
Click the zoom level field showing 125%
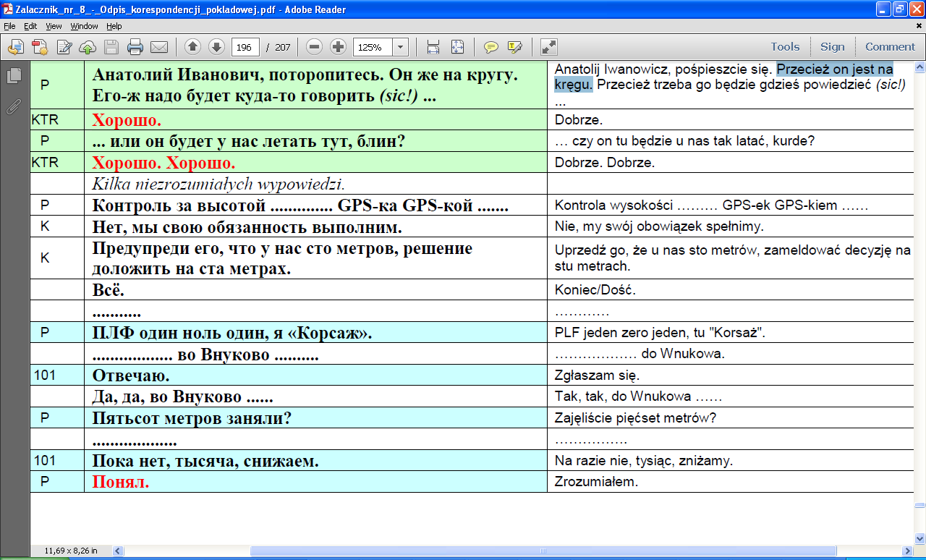click(x=373, y=47)
